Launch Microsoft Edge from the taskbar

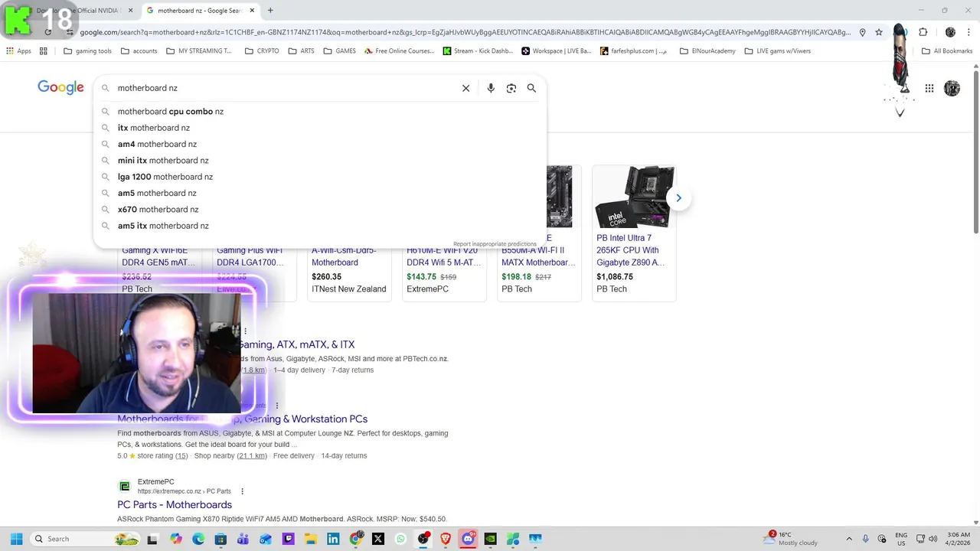pyautogui.click(x=198, y=539)
